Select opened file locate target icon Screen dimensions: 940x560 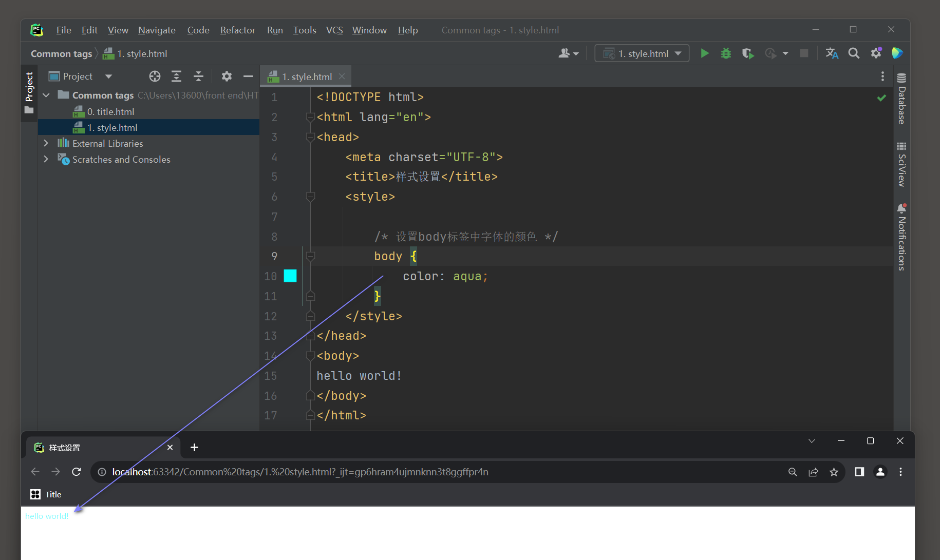pos(155,76)
